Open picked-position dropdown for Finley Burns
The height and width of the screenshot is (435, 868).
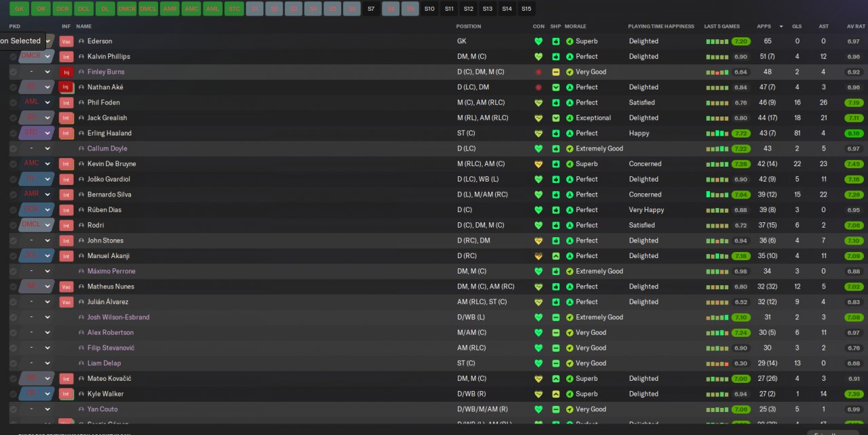[x=37, y=72]
